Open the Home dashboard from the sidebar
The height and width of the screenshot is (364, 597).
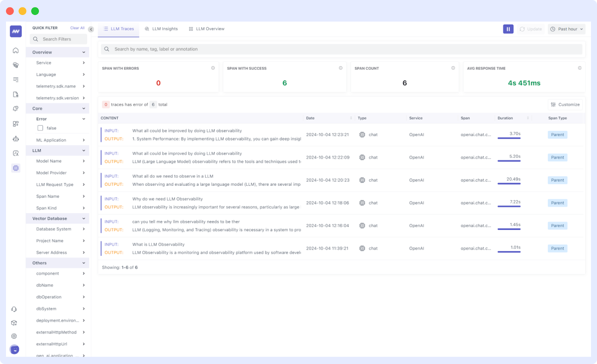pyautogui.click(x=15, y=50)
